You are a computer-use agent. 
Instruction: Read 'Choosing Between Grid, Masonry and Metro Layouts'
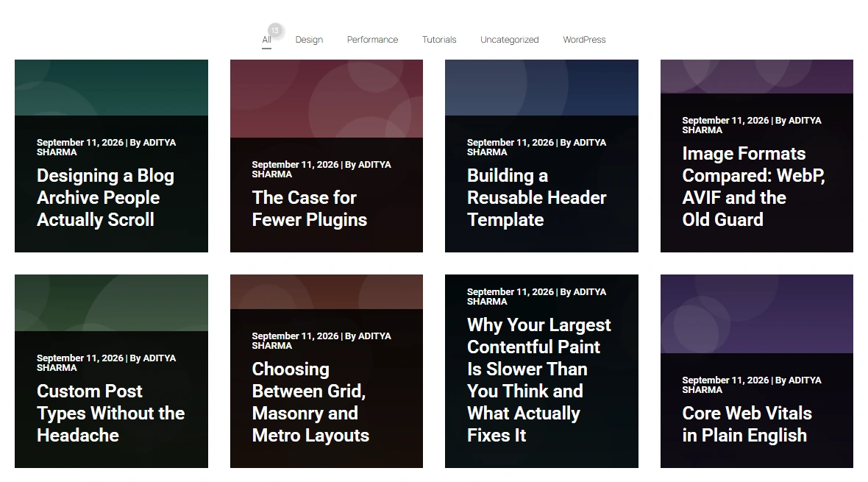[x=310, y=403]
